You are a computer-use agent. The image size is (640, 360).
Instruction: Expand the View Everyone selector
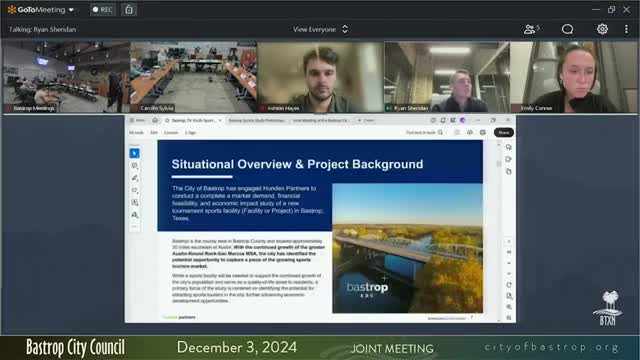pos(320,29)
